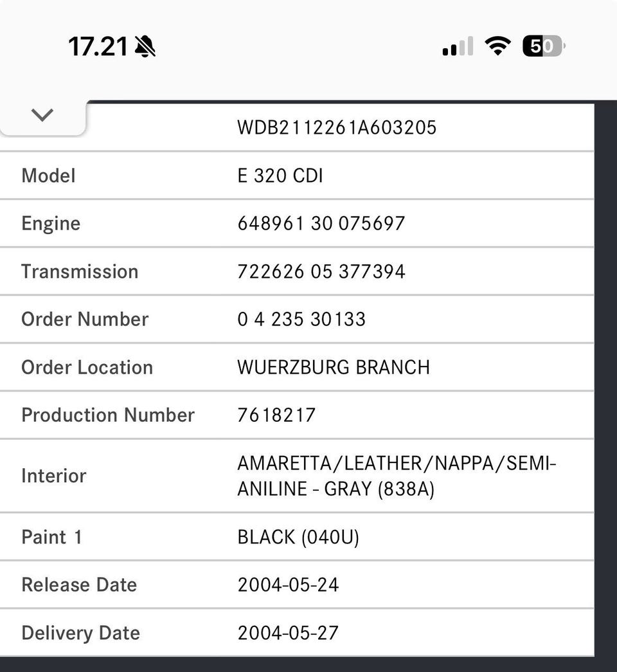This screenshot has height=672, width=617.
Task: Tap the muted bell icon in status bar
Action: click(x=145, y=46)
